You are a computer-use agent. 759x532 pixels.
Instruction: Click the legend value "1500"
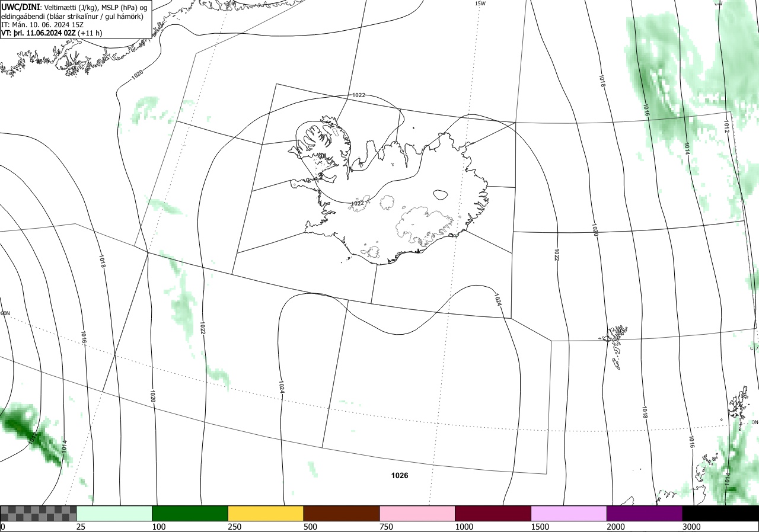(x=540, y=527)
